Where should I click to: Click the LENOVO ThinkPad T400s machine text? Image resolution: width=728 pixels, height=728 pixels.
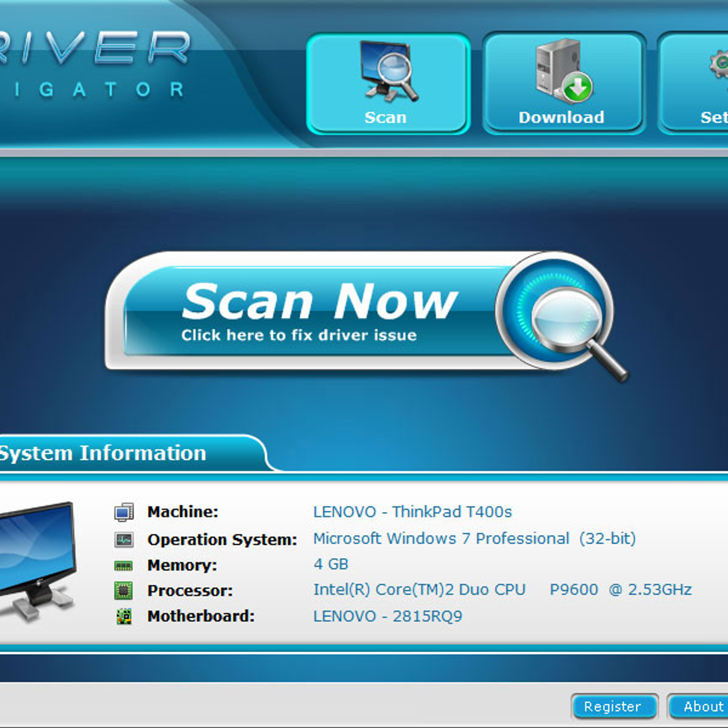click(412, 511)
